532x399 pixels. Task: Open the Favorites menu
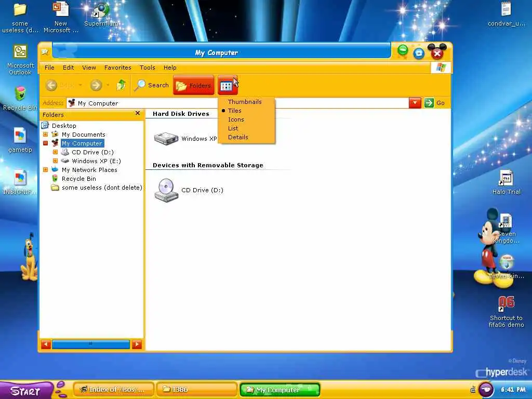pos(118,68)
